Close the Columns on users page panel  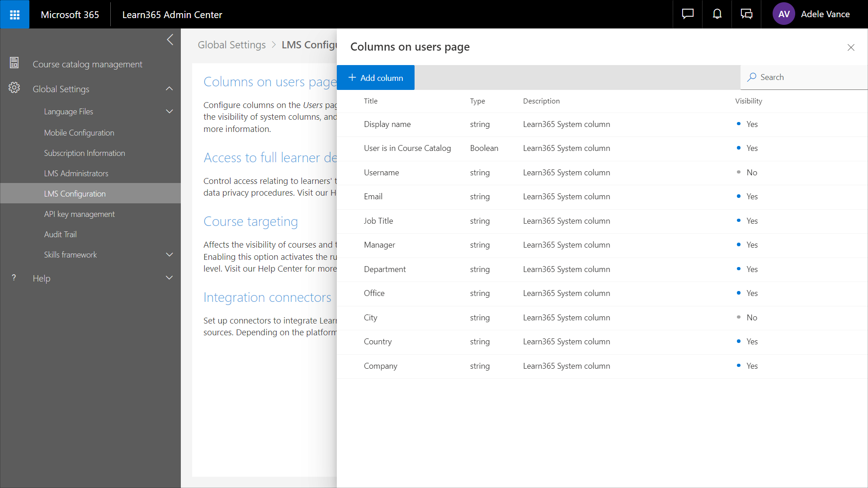click(x=851, y=47)
